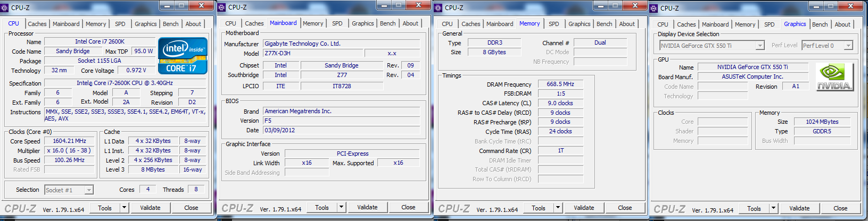Click the BIOS date 03/09/2012 field

[341, 131]
